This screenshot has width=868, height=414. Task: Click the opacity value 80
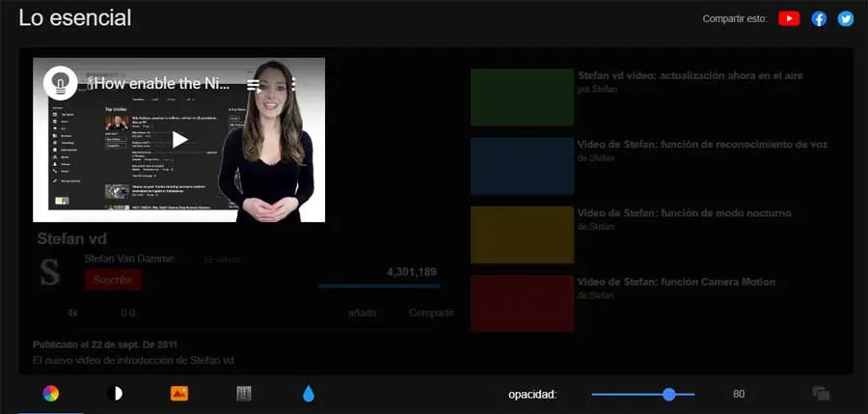coord(739,394)
